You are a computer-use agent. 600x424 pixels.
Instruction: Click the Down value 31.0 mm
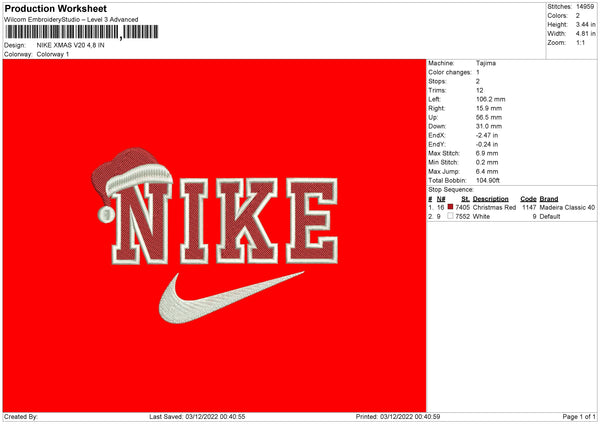point(489,126)
